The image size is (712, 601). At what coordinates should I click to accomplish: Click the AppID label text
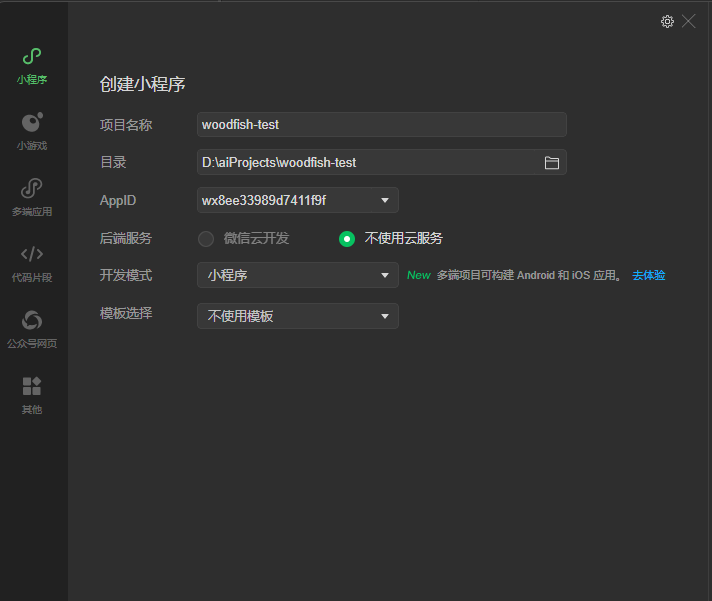[x=118, y=201]
